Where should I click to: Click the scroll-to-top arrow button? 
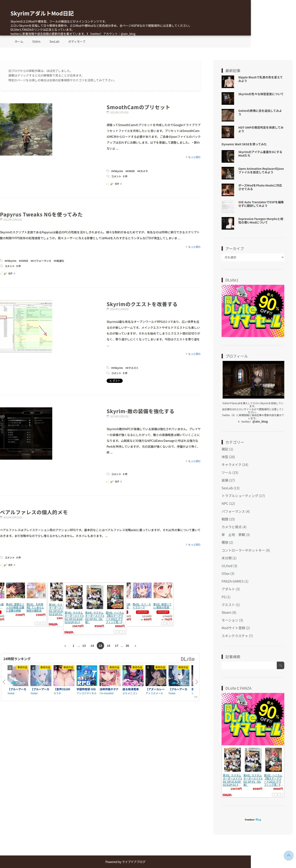click(288, 855)
